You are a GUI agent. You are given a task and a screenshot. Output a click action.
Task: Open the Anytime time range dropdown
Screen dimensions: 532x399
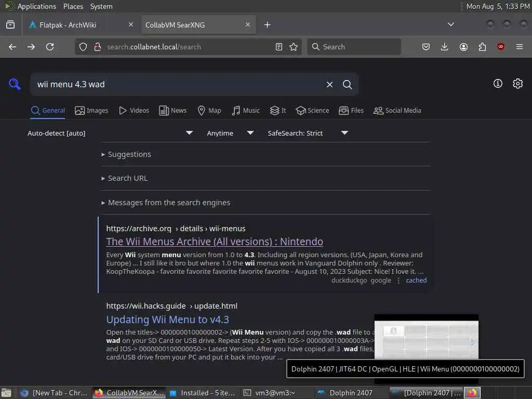230,133
